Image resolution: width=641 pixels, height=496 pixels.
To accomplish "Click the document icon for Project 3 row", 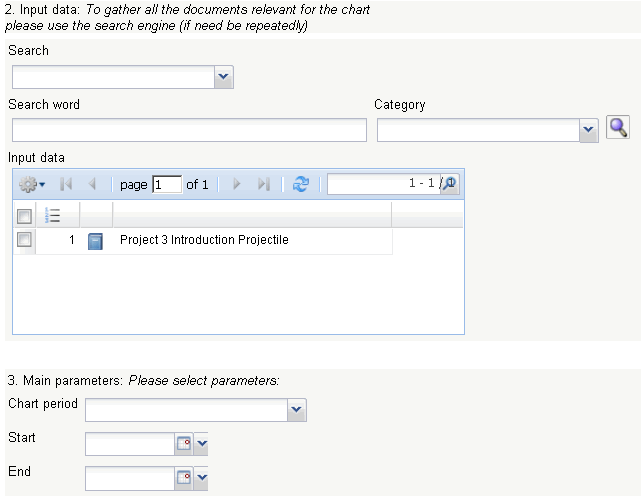I will click(95, 240).
